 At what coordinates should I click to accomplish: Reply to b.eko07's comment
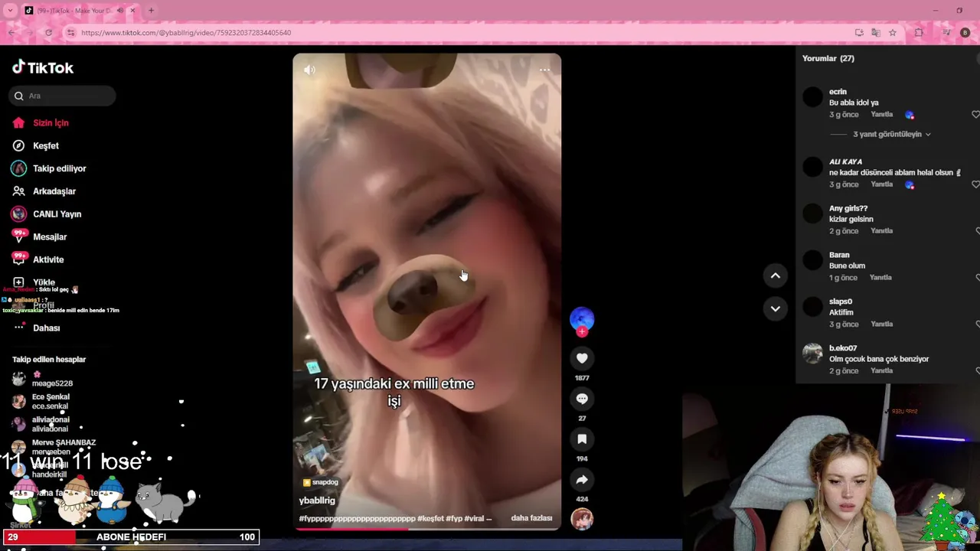click(x=881, y=371)
